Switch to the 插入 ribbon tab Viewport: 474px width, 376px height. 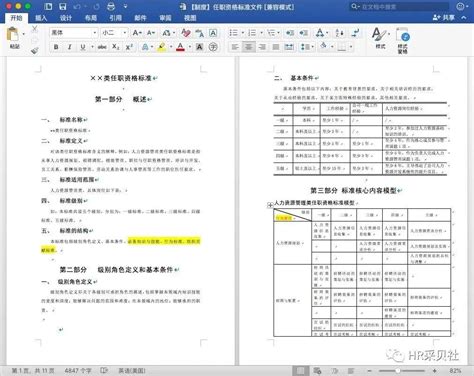click(x=41, y=18)
